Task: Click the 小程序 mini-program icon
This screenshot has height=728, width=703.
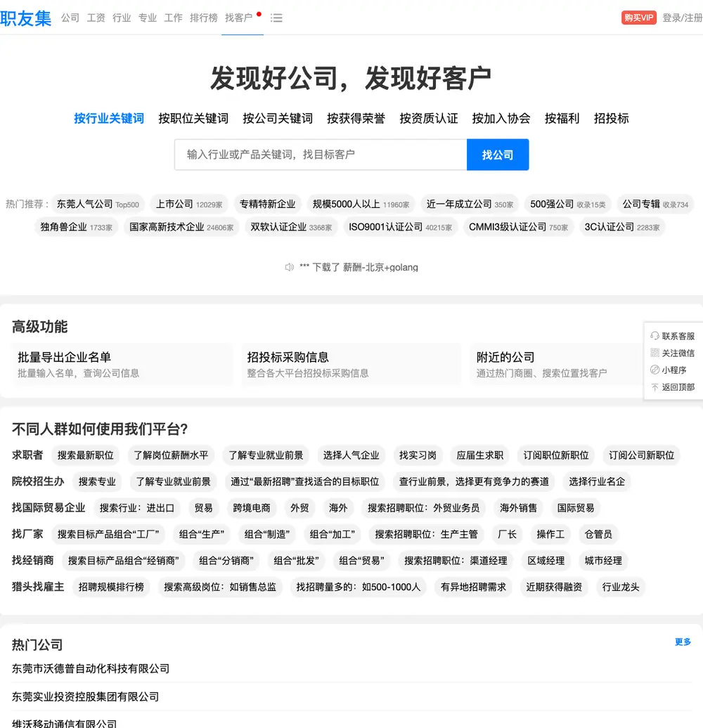Action: [654, 370]
